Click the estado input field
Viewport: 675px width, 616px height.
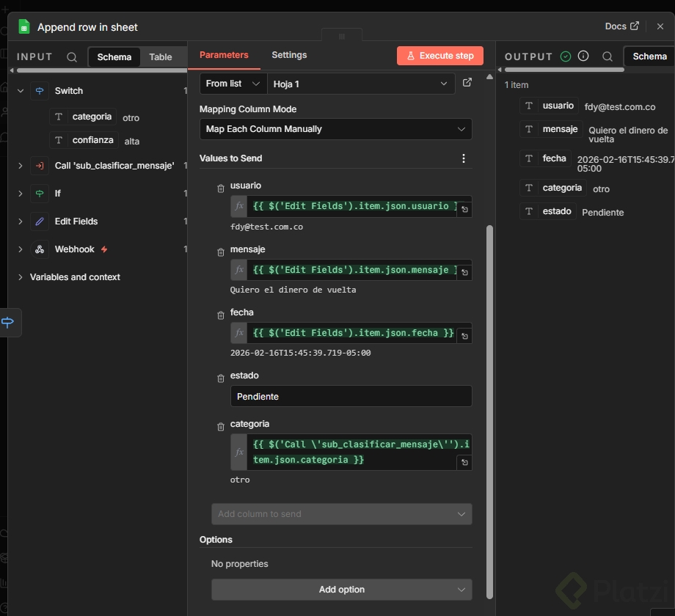click(x=351, y=397)
